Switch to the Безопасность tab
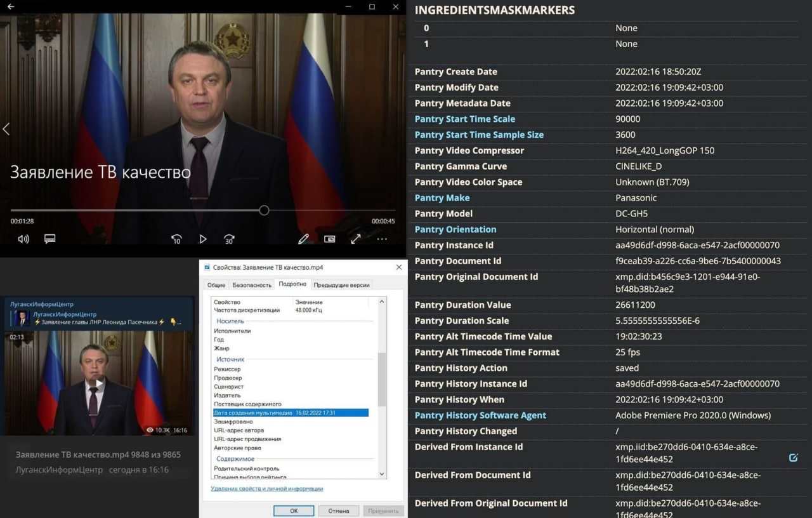The width and height of the screenshot is (812, 518). coord(252,285)
